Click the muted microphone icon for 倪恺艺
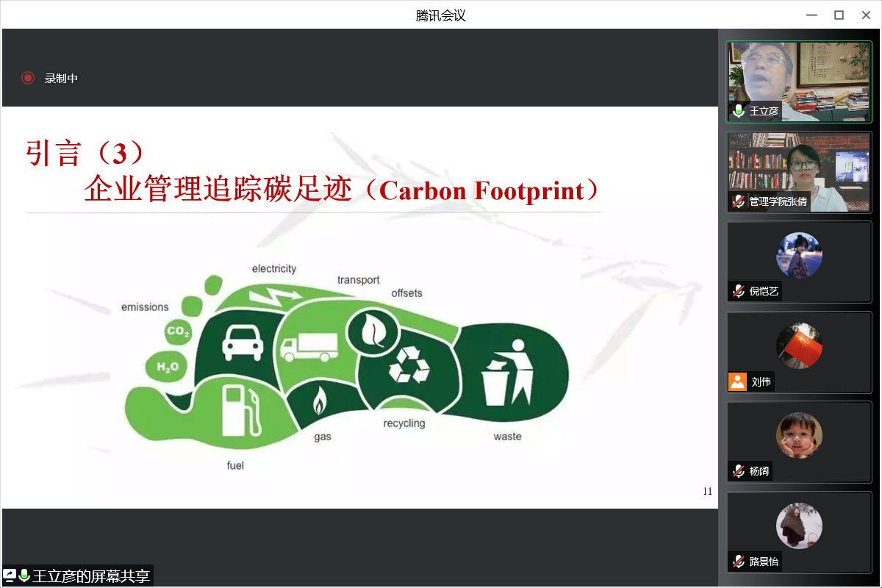This screenshot has height=588, width=882. tap(739, 291)
